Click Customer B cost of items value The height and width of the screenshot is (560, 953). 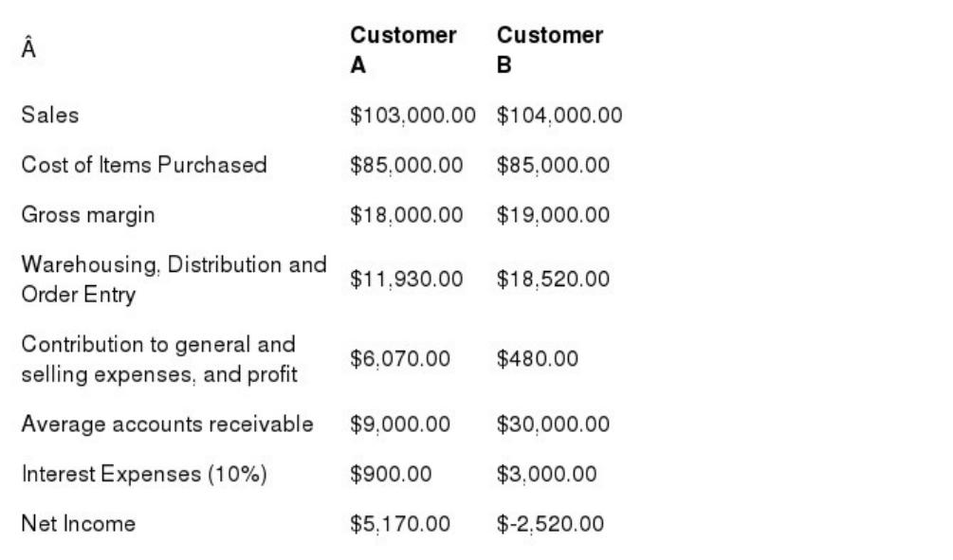coord(553,165)
